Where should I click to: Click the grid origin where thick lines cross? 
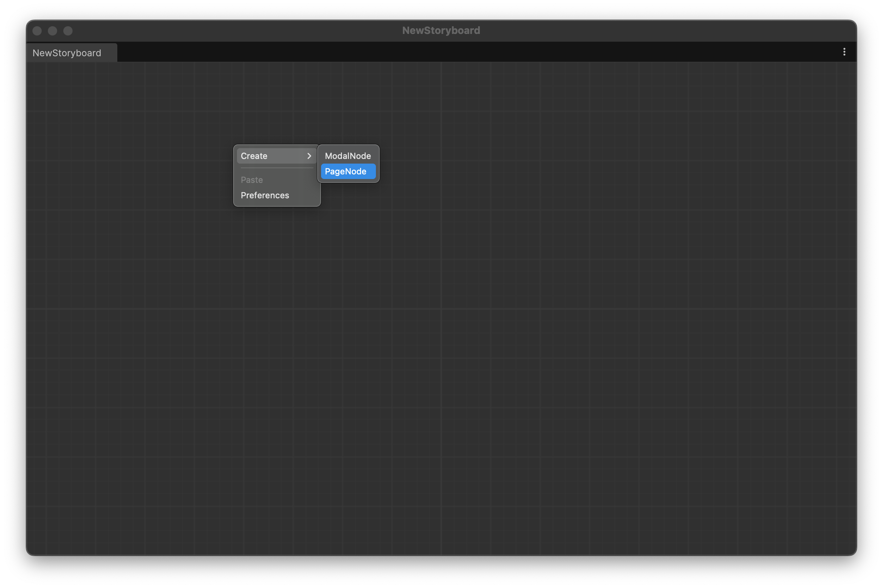click(x=441, y=309)
